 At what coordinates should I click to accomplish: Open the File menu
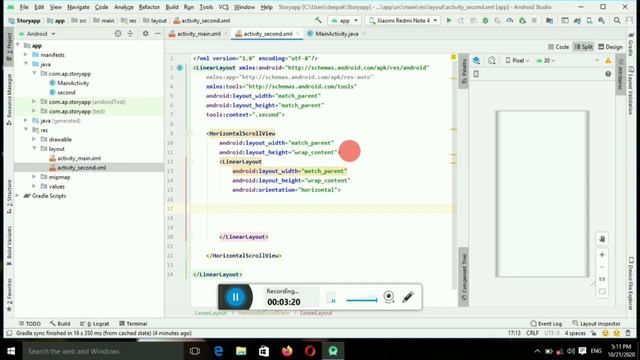point(24,7)
